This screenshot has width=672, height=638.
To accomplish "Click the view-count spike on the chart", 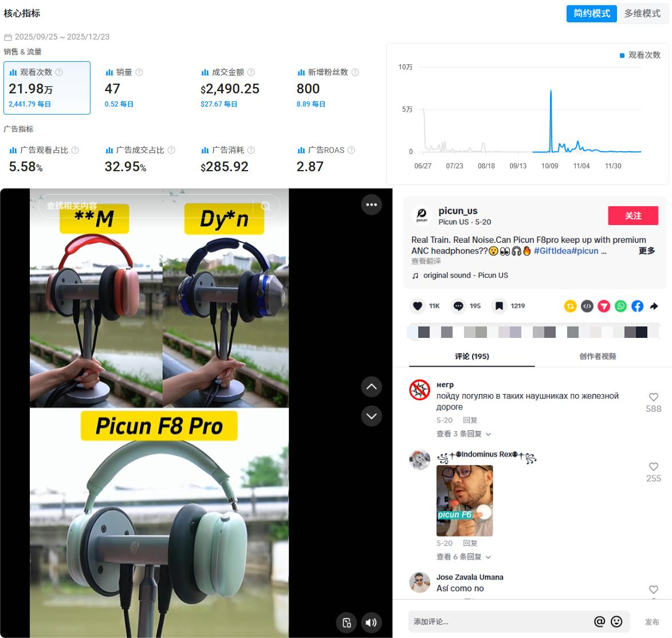I will (551, 91).
